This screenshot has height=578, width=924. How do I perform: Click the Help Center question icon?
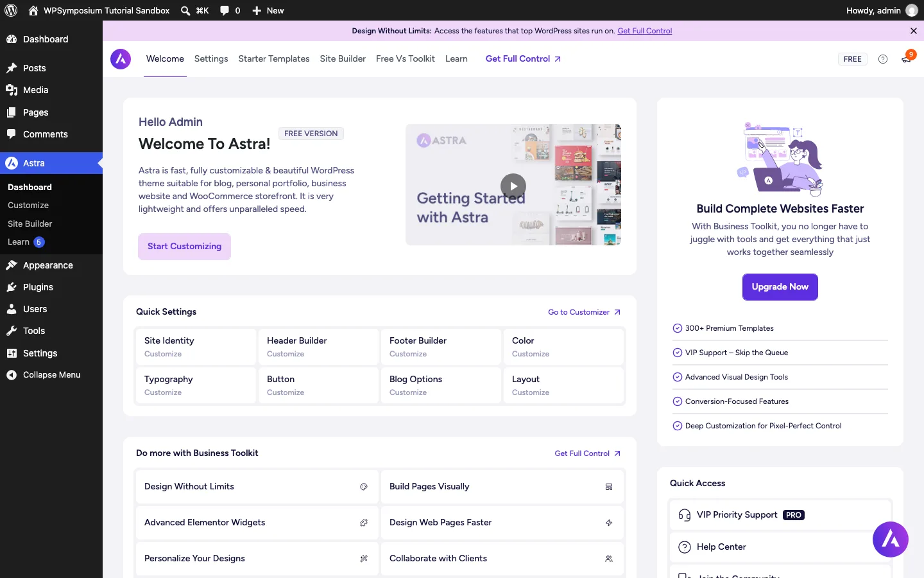pyautogui.click(x=685, y=547)
